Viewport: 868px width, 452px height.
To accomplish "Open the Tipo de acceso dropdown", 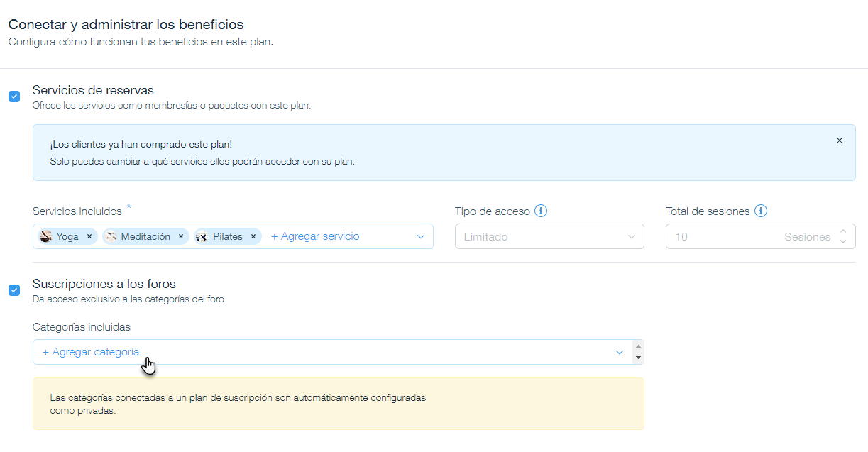I will tap(549, 237).
